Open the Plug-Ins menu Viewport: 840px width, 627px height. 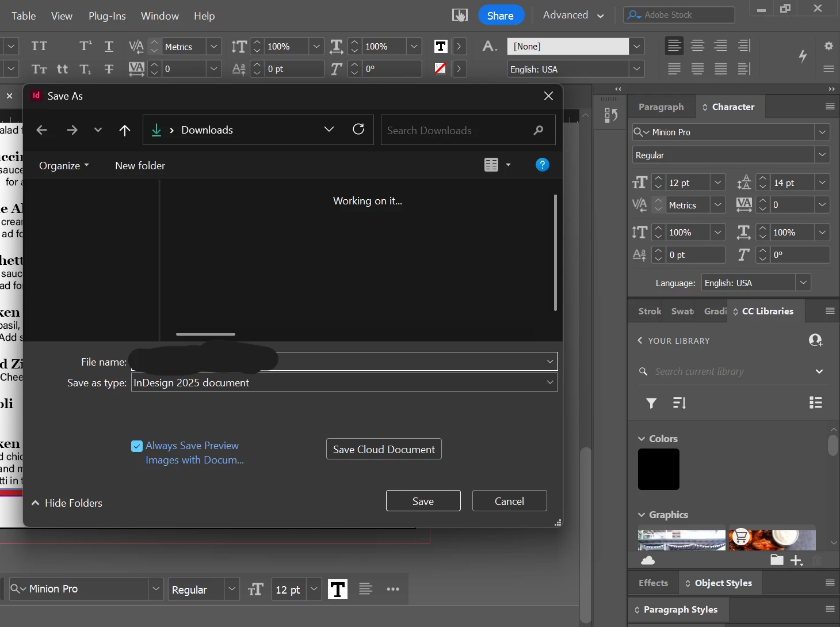tap(107, 16)
